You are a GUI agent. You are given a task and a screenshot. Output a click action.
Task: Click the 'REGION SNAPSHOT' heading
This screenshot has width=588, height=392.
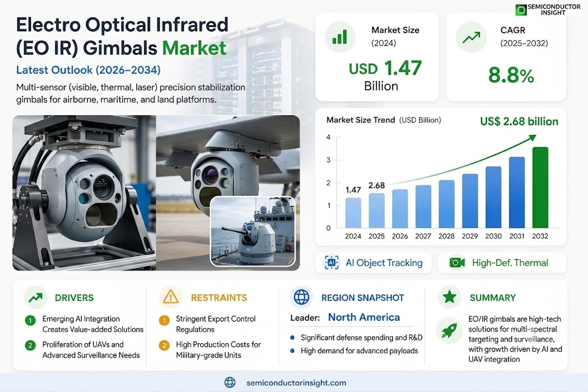pyautogui.click(x=363, y=297)
